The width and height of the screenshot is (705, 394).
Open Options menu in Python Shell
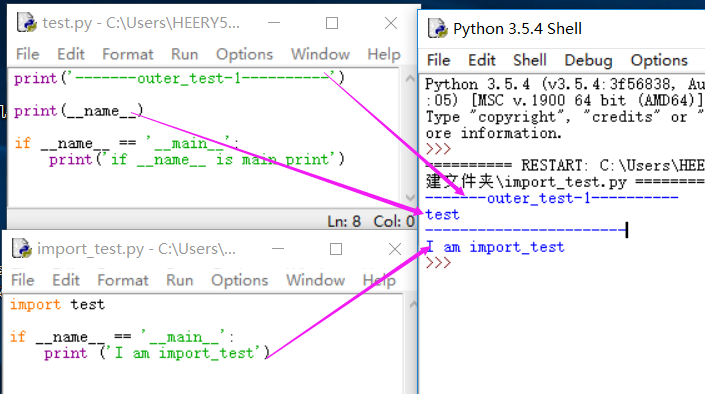click(659, 60)
